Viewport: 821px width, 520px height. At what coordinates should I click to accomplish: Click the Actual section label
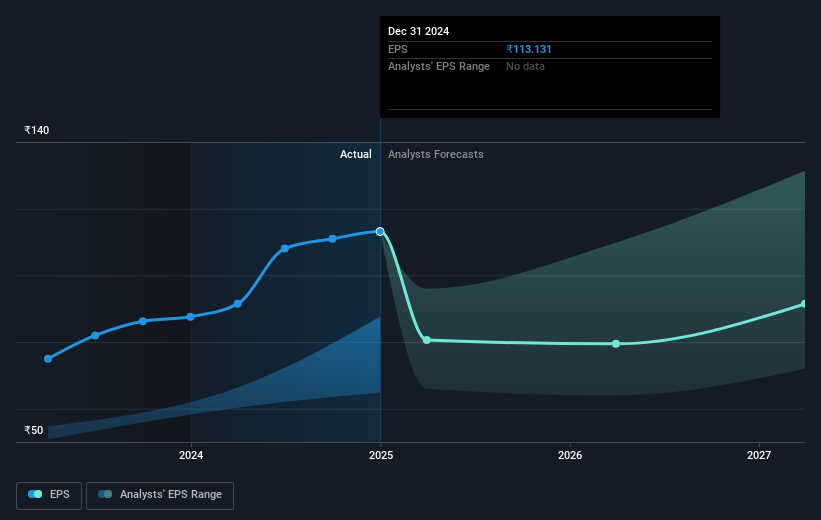coord(356,154)
